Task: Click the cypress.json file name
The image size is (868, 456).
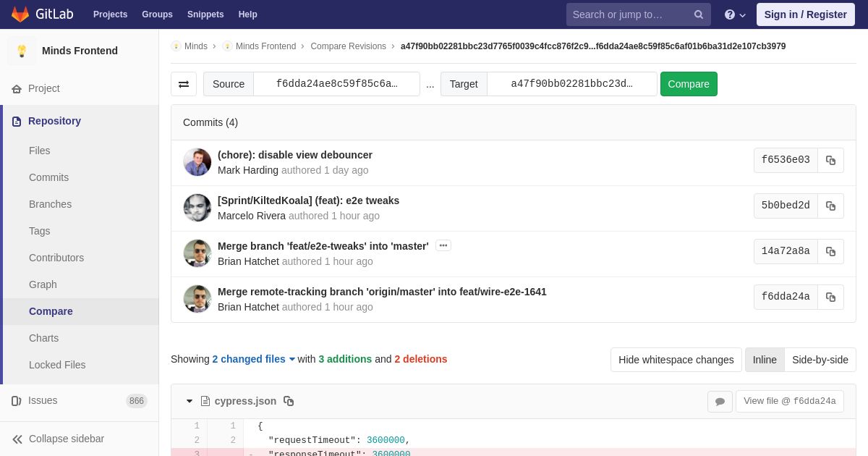Action: [x=245, y=401]
